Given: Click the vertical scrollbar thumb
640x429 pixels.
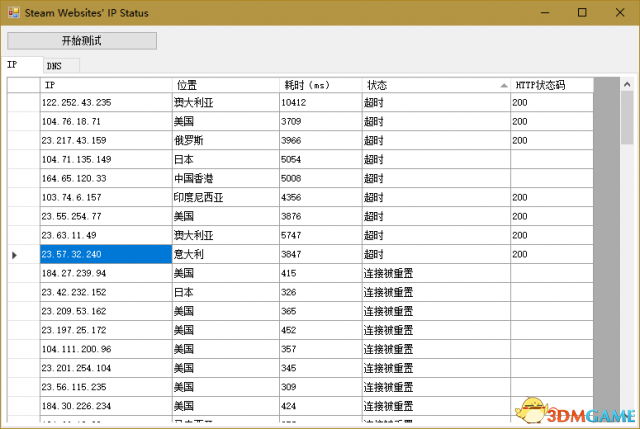Looking at the screenshot, I should pos(627,118).
